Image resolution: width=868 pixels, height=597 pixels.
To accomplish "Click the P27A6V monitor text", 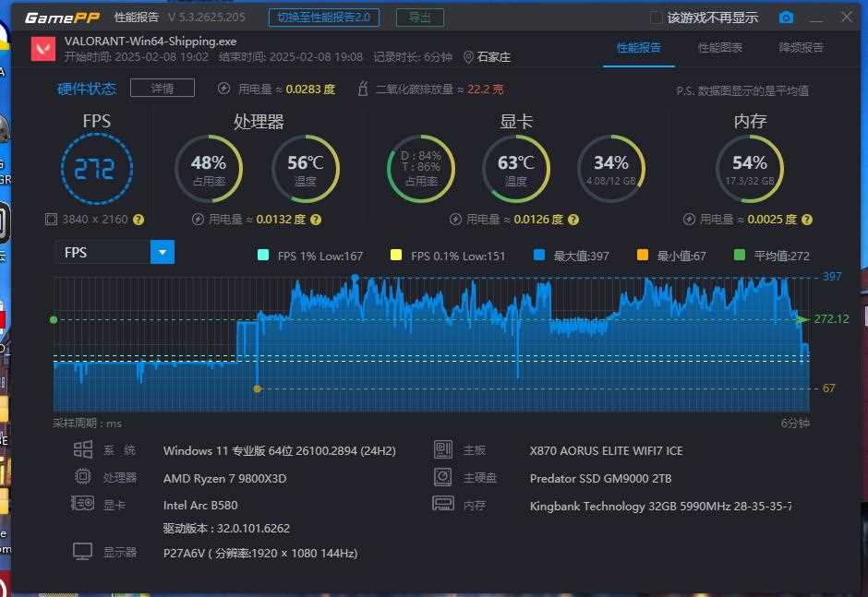I will point(260,553).
